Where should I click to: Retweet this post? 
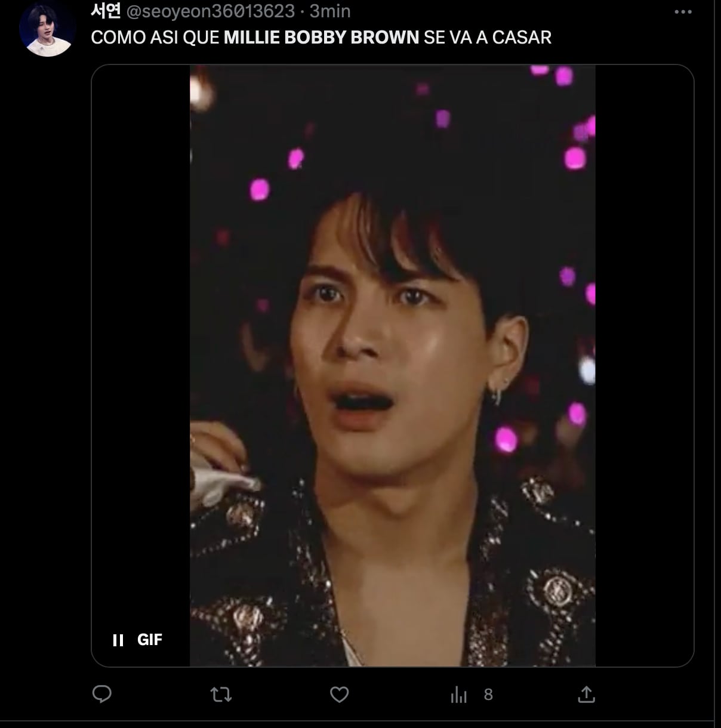coord(221,694)
